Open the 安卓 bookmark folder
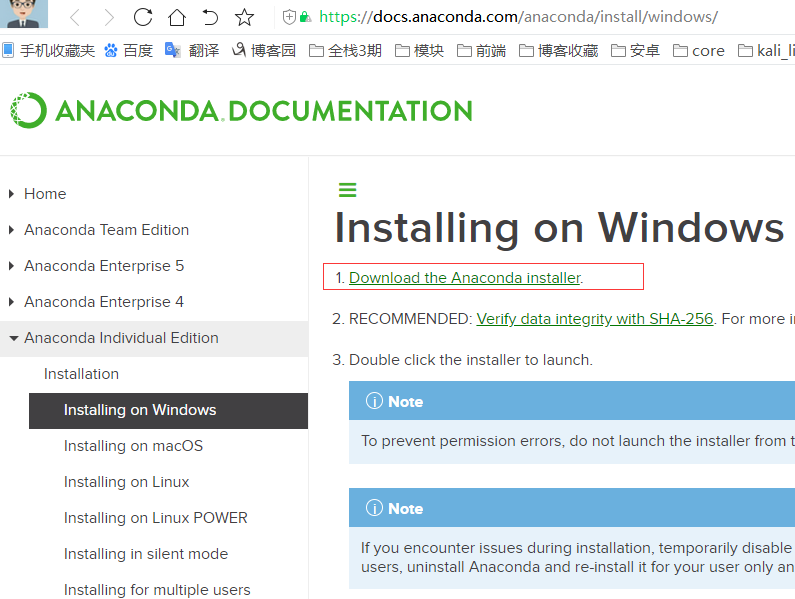 coord(635,51)
